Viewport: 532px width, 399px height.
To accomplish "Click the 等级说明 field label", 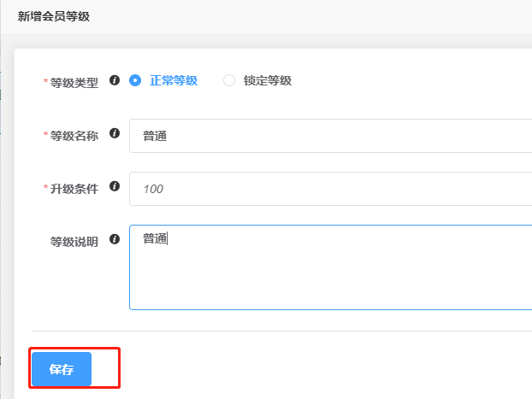I will pyautogui.click(x=74, y=242).
